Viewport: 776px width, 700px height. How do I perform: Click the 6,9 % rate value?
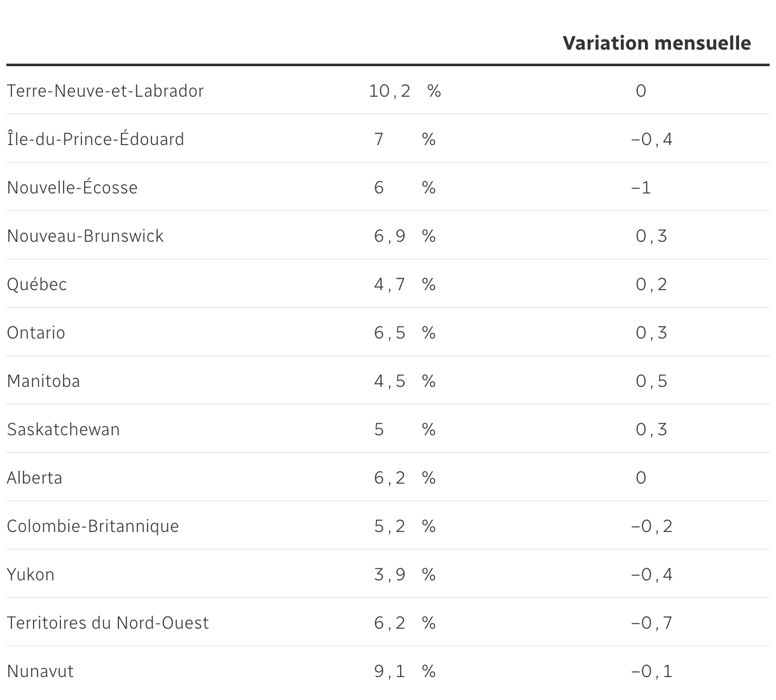point(405,236)
